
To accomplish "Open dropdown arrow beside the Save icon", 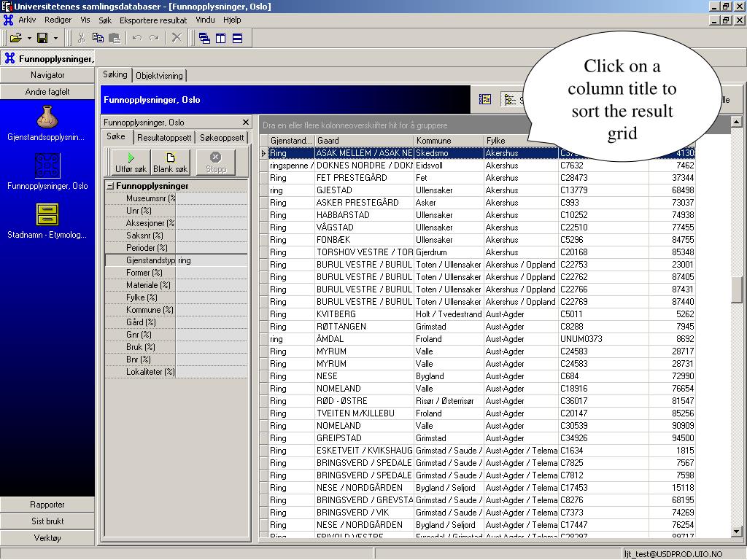I will pos(55,38).
